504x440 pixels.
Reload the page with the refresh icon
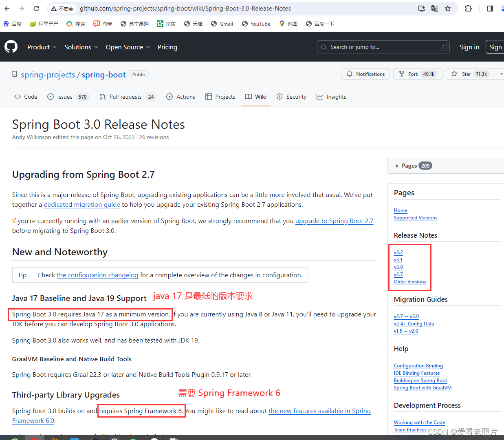[x=36, y=9]
